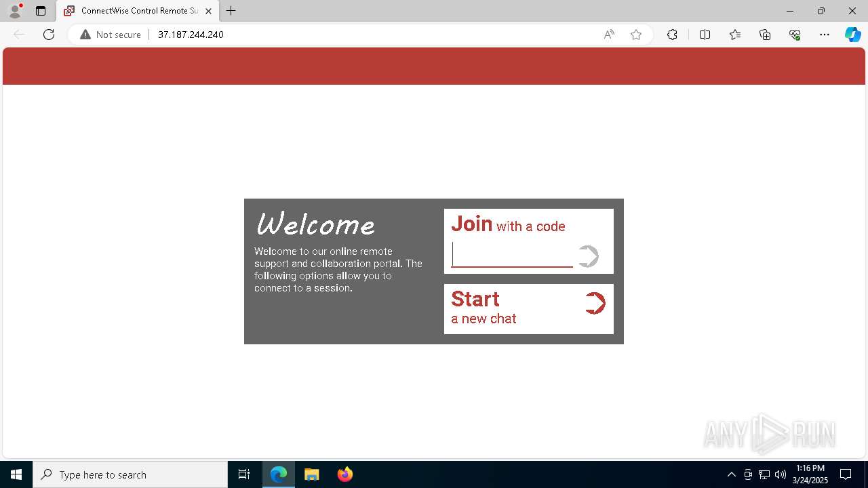This screenshot has width=868, height=488.
Task: Open the volume tray icon
Action: 781,474
